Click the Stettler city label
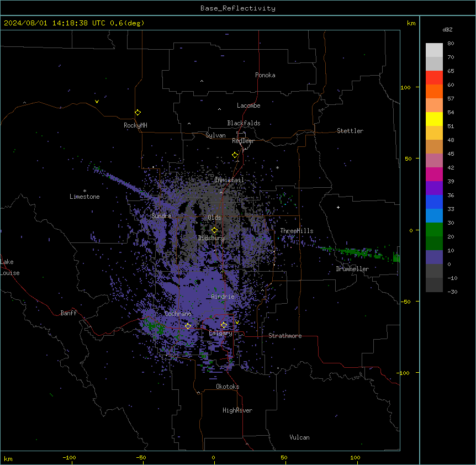The image size is (476, 465). [x=350, y=131]
